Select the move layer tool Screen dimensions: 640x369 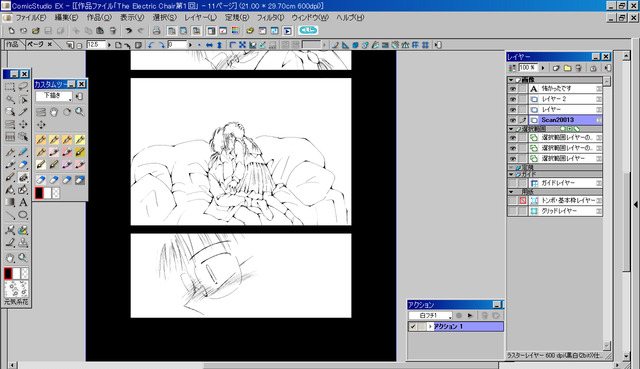click(23, 124)
